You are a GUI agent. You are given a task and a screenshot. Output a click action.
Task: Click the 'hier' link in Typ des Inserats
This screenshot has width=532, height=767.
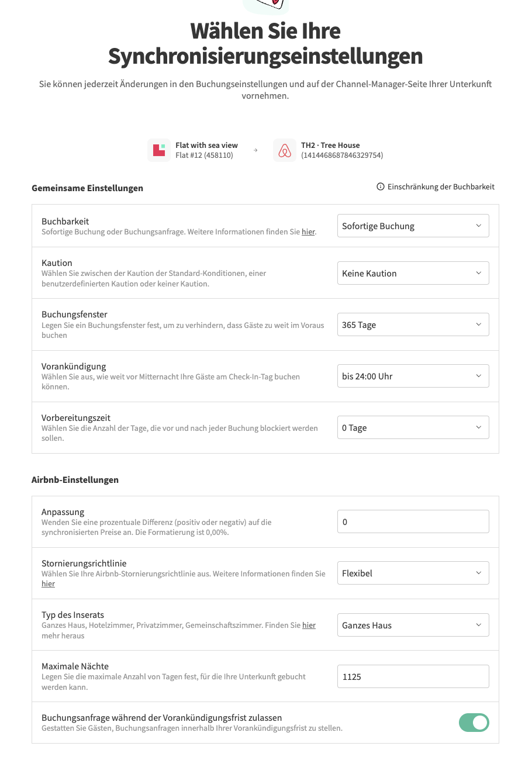(309, 626)
